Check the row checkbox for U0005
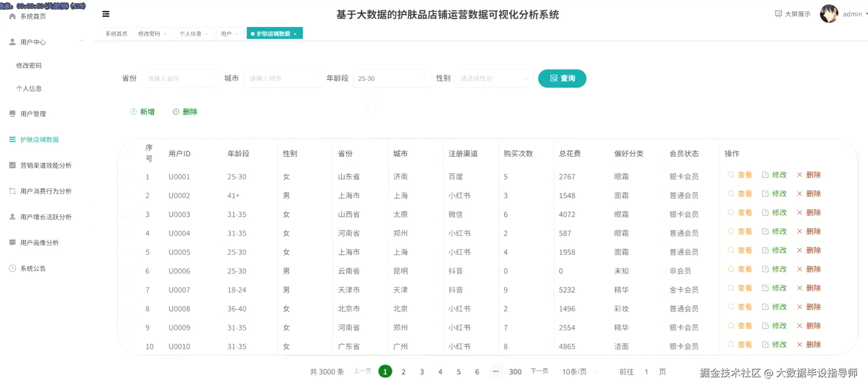 [126, 252]
